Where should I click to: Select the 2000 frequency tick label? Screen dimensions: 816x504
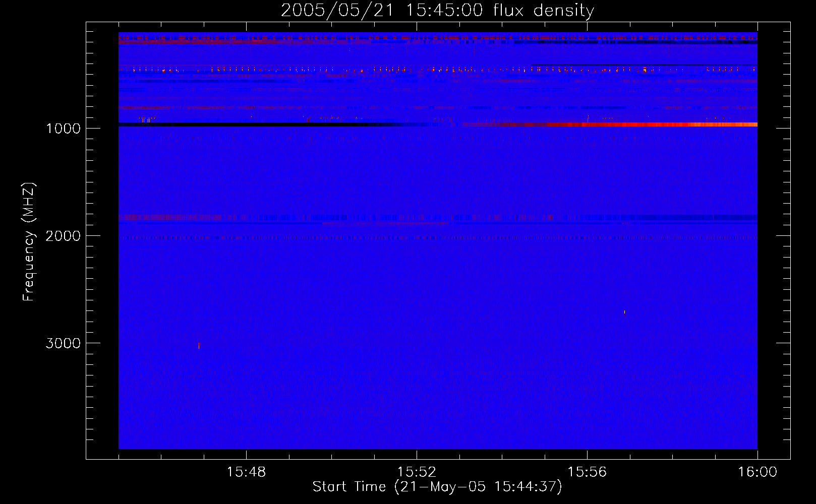(x=63, y=236)
